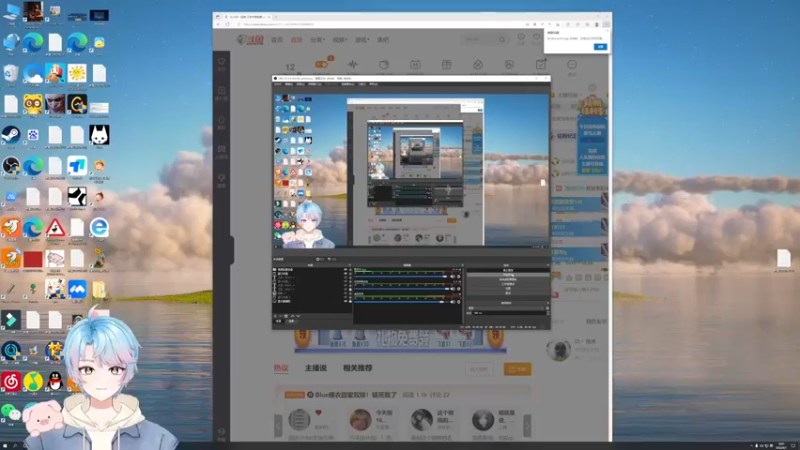Image resolution: width=800 pixels, height=450 pixels.
Task: Move scene up with the OBS up arrow
Action: (292, 316)
